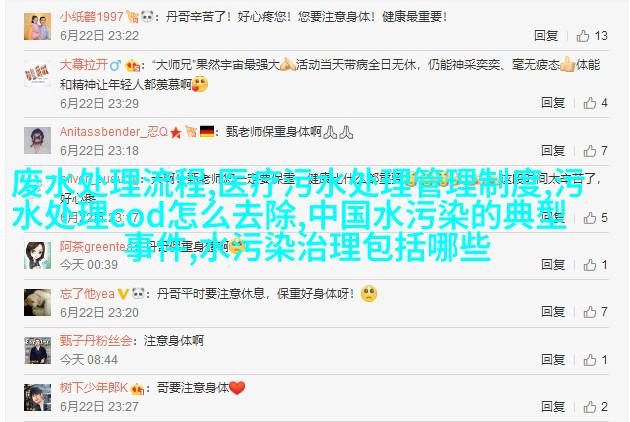
Task: Reply to 小纸鹤1997's comment
Action: tap(546, 36)
